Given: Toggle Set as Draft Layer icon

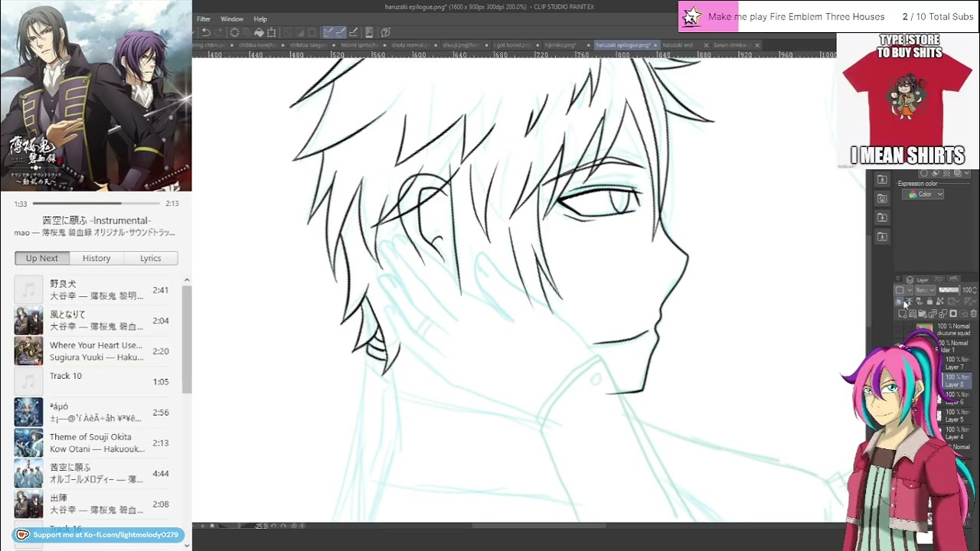Looking at the screenshot, I should (920, 302).
